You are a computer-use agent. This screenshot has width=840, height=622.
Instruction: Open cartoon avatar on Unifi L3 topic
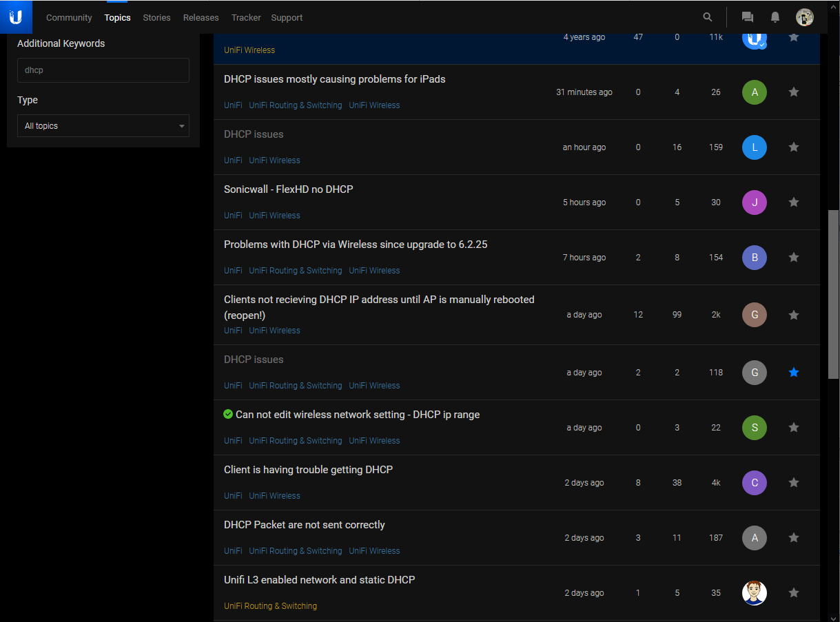click(755, 593)
